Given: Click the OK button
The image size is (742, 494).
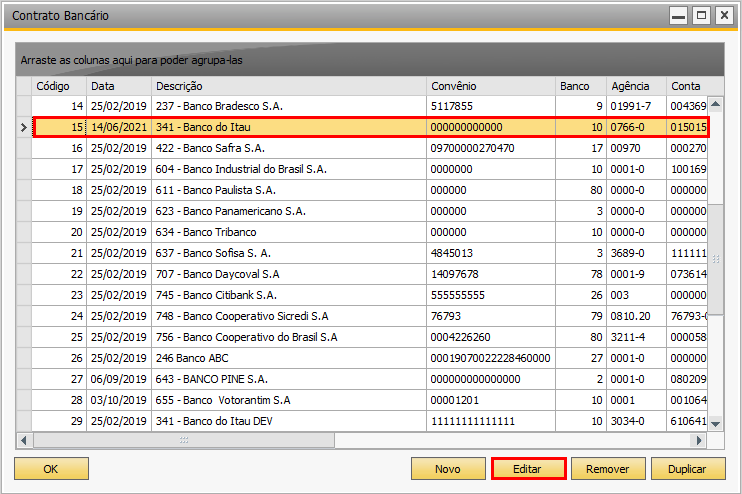Looking at the screenshot, I should (x=51, y=468).
